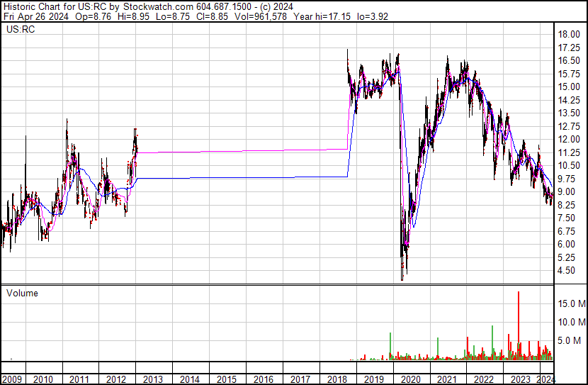Click the 2023 year label on time axis

click(521, 379)
